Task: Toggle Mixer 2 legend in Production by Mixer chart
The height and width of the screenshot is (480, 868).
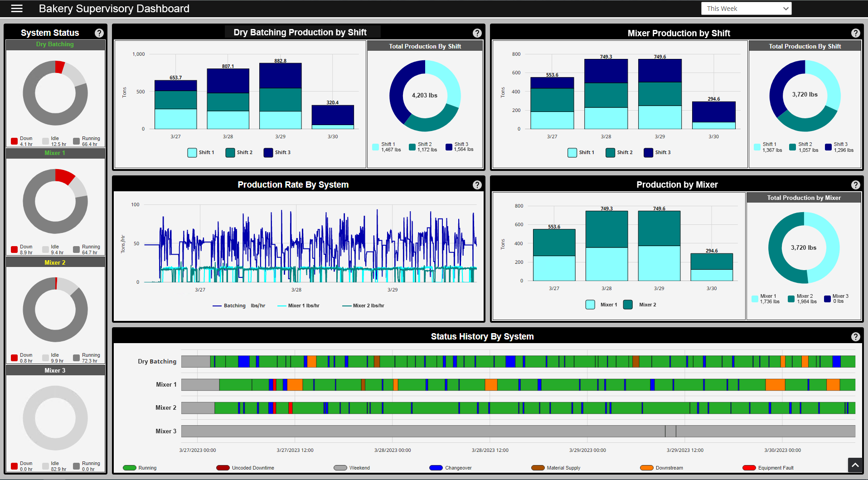Action: click(640, 305)
